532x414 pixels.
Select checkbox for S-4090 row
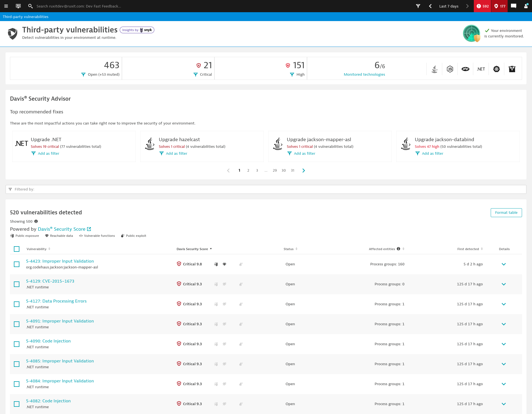point(17,344)
